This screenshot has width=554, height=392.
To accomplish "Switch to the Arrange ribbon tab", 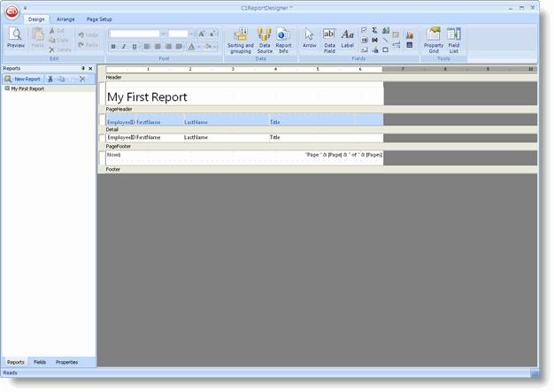I will 65,19.
